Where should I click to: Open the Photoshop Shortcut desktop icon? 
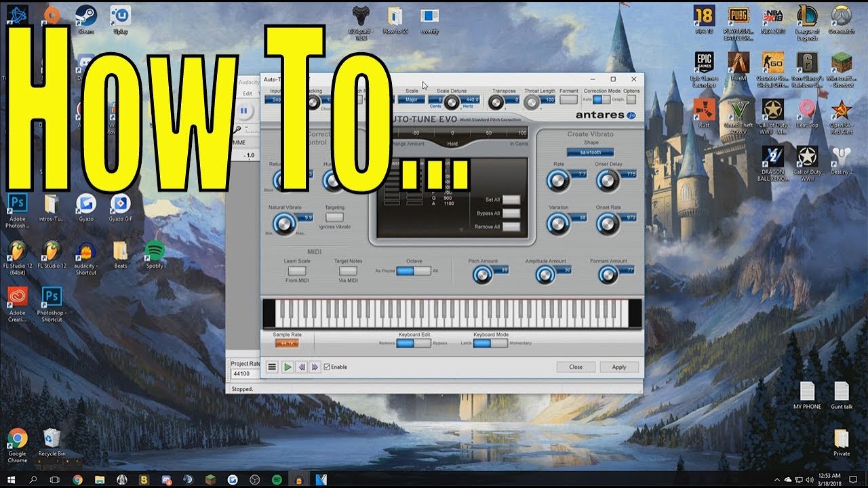pos(52,304)
